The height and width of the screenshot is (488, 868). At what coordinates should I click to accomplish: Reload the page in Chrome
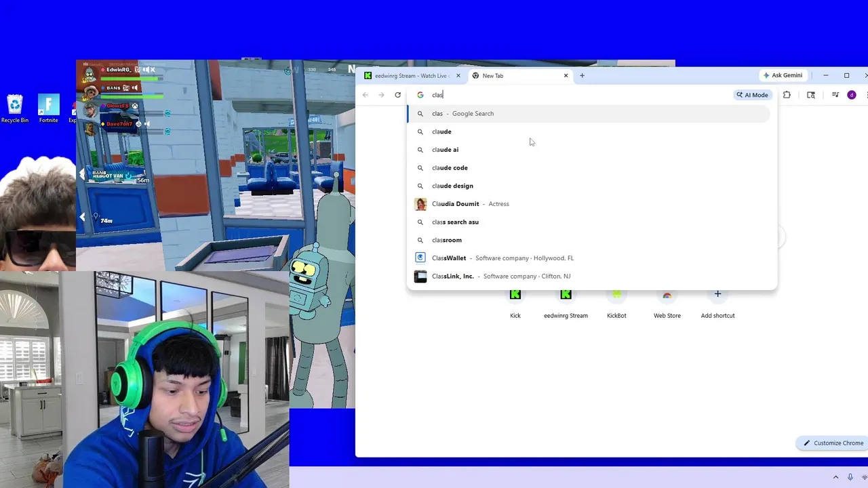point(398,95)
